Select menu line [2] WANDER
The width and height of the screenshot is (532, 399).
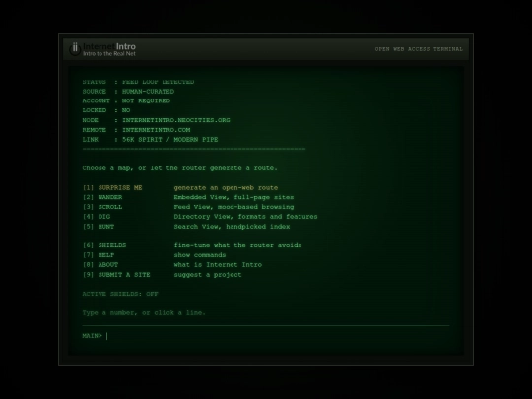(188, 197)
